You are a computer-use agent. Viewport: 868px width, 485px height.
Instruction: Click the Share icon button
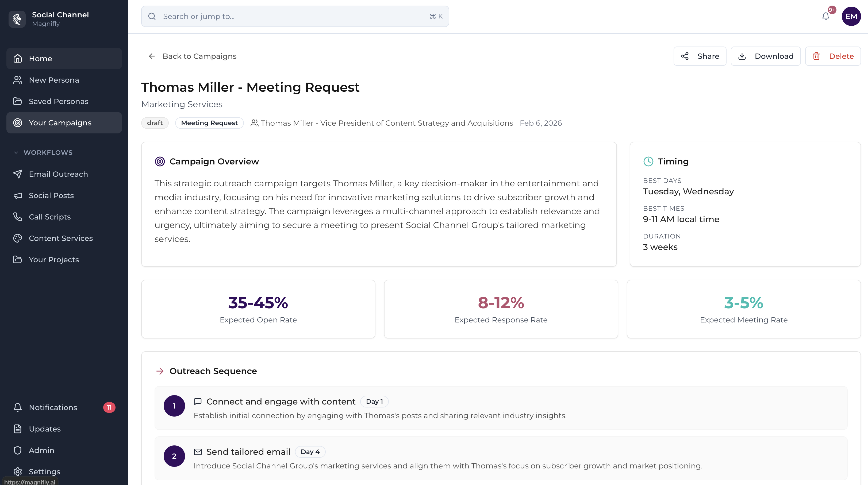click(700, 56)
